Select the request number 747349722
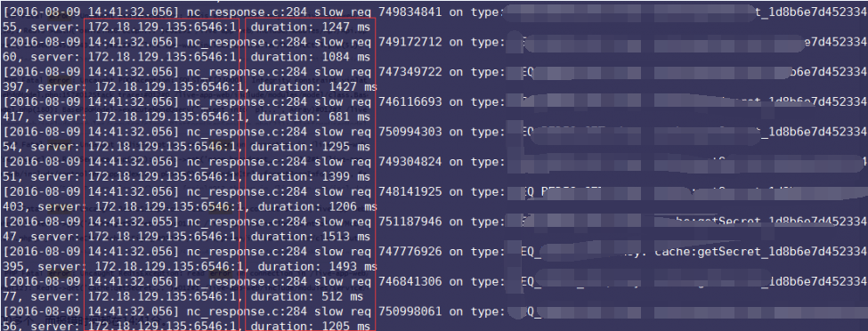868x331 pixels. [x=410, y=71]
